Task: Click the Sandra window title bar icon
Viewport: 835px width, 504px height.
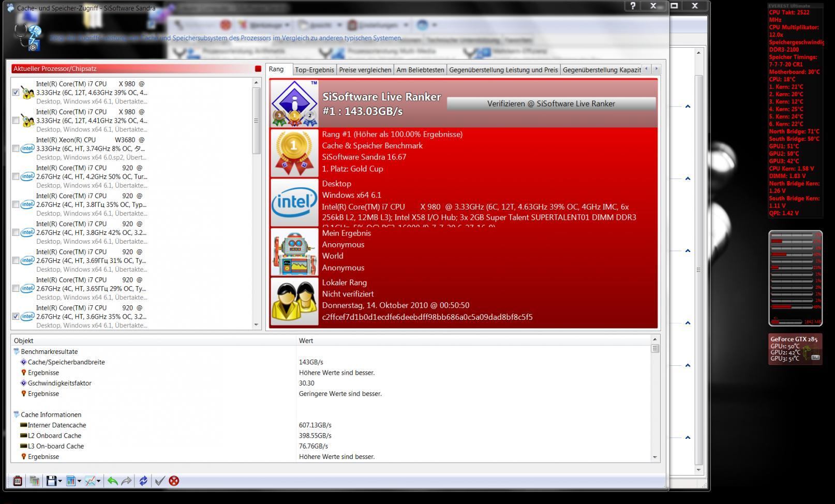Action: [x=10, y=8]
